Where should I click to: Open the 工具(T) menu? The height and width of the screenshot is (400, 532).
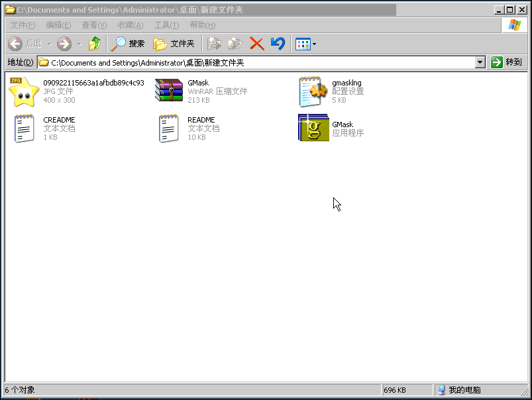[x=166, y=25]
